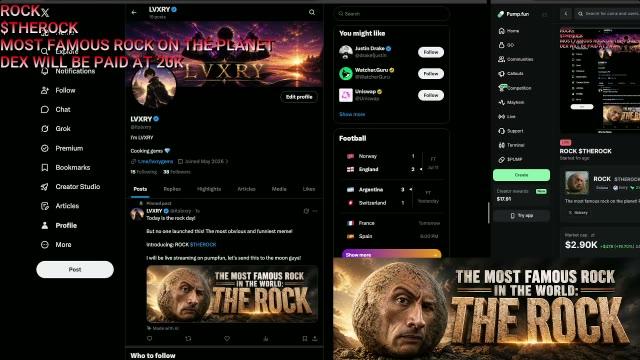
Task: Click the Pump.fun back arrow button
Action: click(566, 14)
